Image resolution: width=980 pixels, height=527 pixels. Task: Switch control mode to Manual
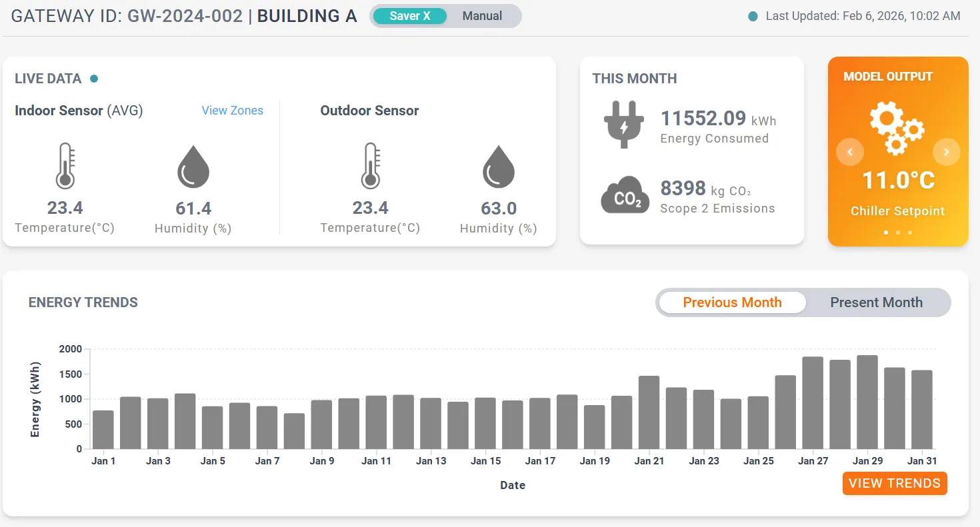(x=482, y=16)
